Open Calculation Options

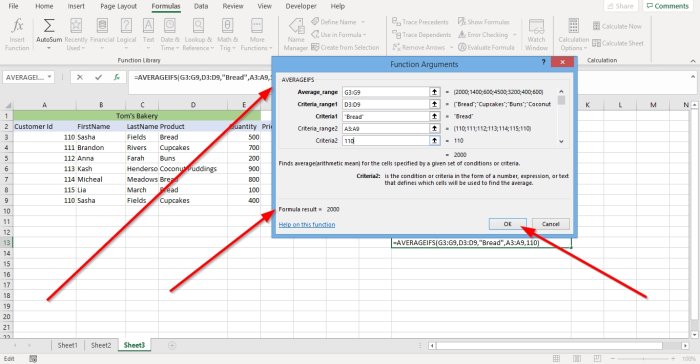574,35
